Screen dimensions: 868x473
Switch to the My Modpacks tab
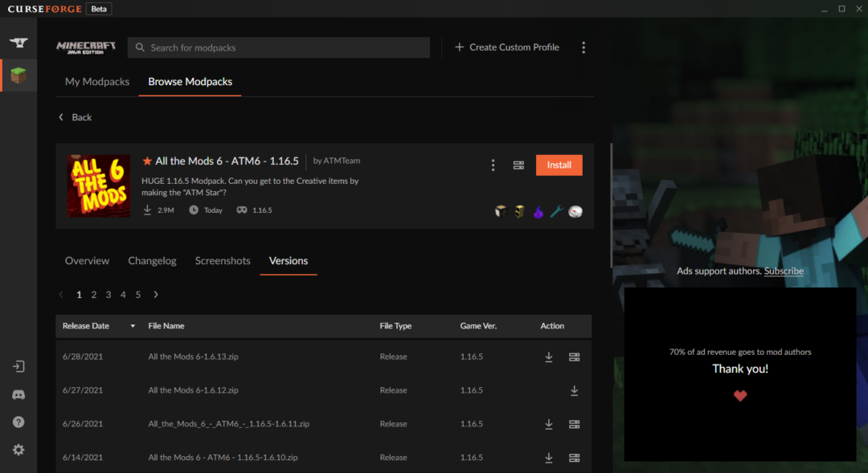click(97, 81)
